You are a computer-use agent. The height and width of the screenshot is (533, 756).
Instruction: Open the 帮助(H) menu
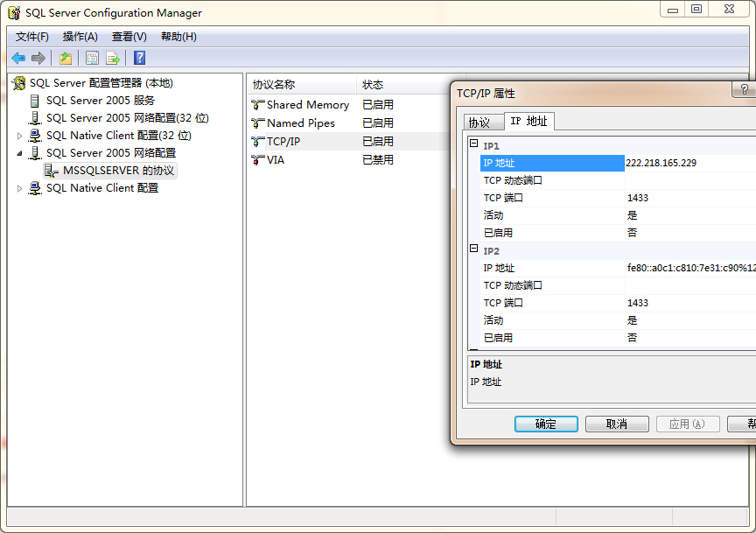click(x=178, y=37)
